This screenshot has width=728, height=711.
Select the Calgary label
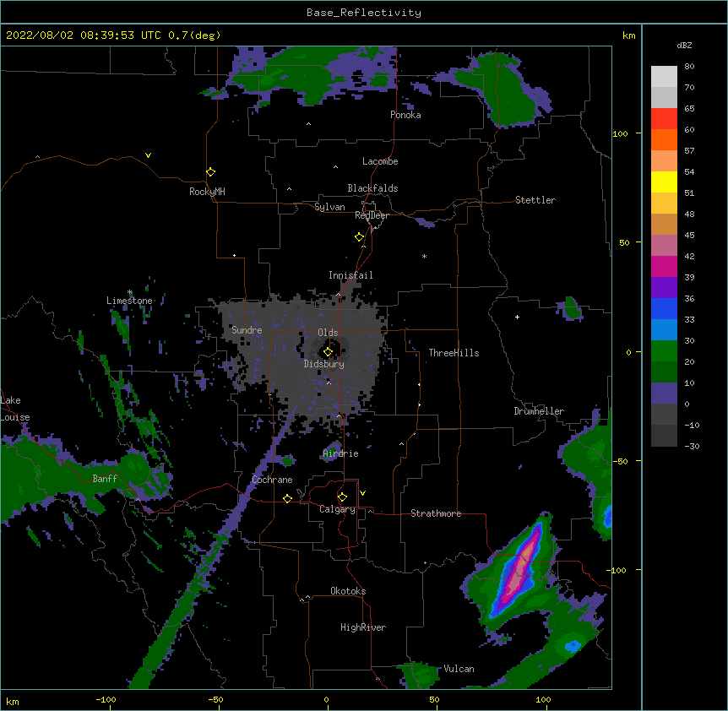(338, 509)
